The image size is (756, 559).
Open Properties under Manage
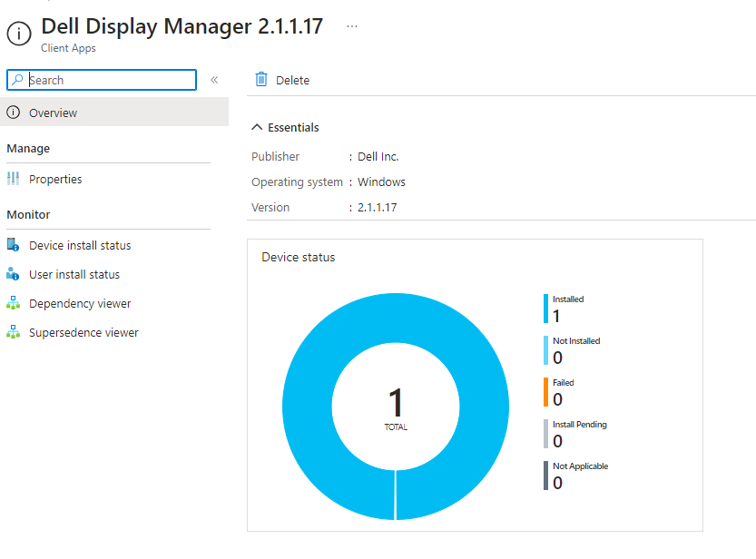click(x=55, y=179)
